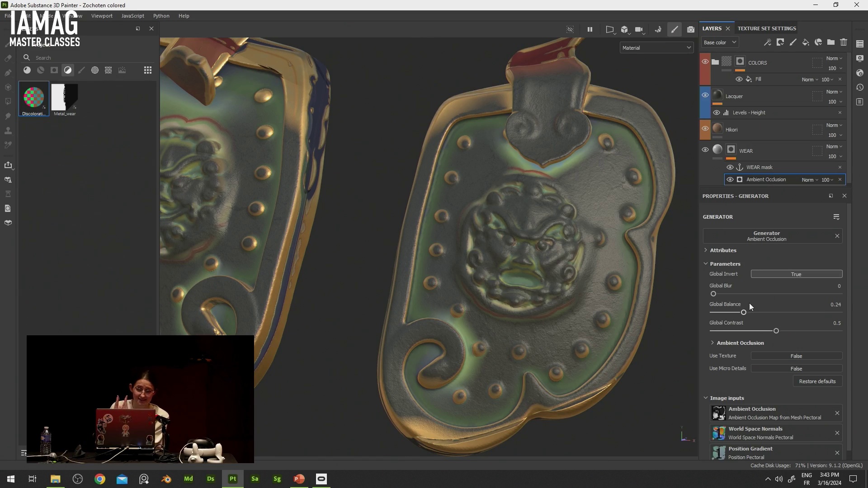The height and width of the screenshot is (488, 868).
Task: Open the Material viewport mode dropdown
Action: [656, 48]
